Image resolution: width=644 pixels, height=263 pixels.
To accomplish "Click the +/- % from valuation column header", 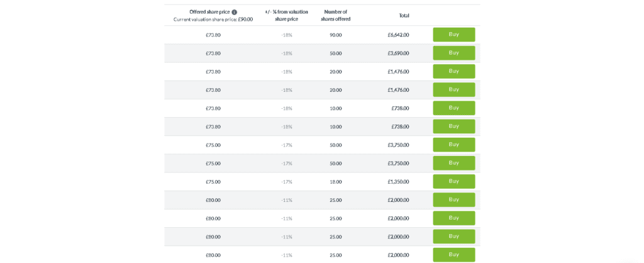I will 286,15.
